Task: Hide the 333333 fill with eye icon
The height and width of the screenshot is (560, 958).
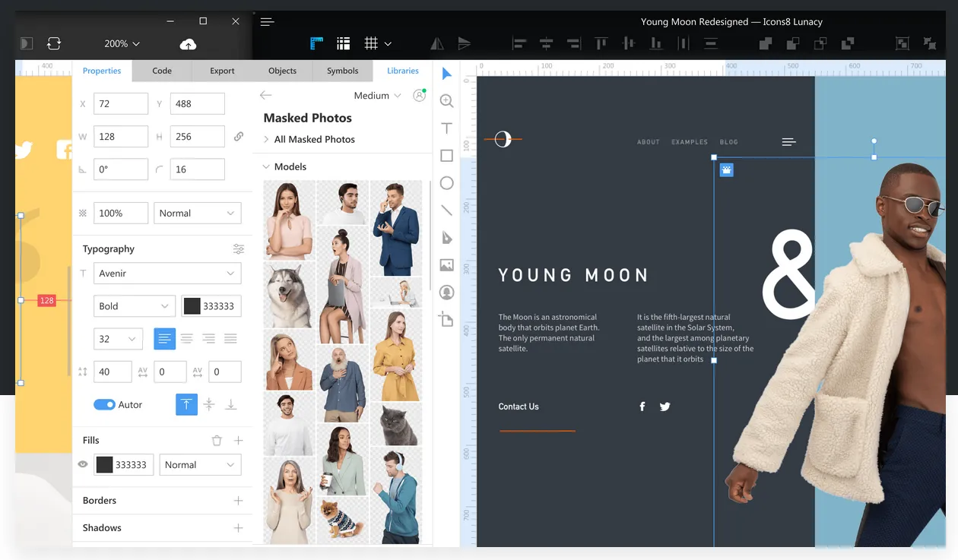Action: [83, 464]
